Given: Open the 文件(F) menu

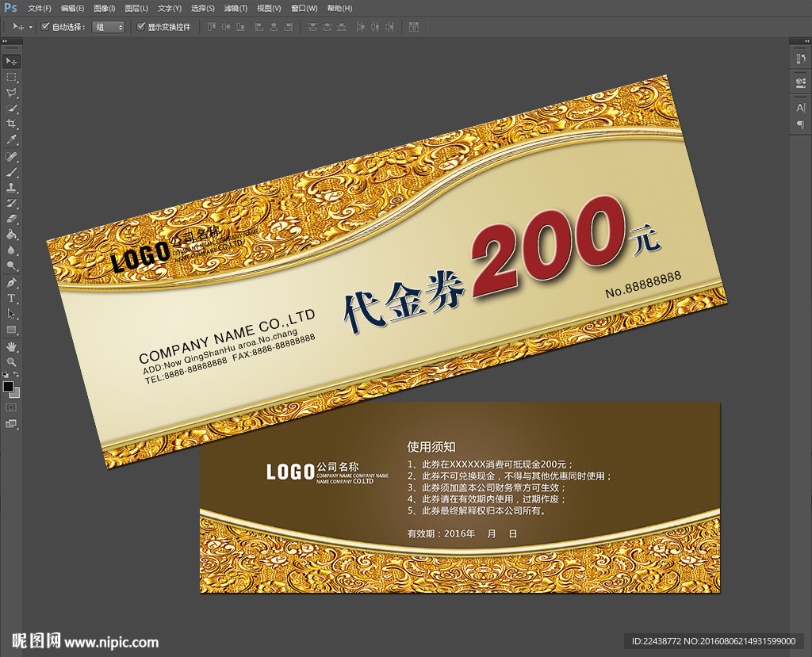Looking at the screenshot, I should pyautogui.click(x=40, y=8).
